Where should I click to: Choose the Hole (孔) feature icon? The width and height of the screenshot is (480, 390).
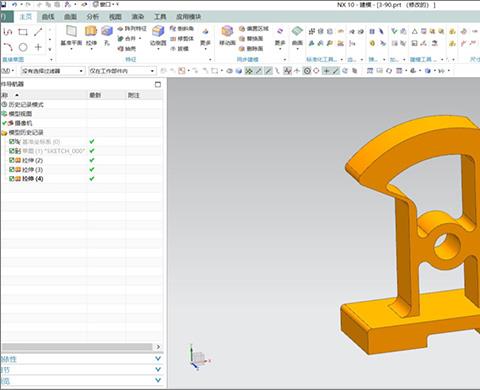tap(107, 31)
